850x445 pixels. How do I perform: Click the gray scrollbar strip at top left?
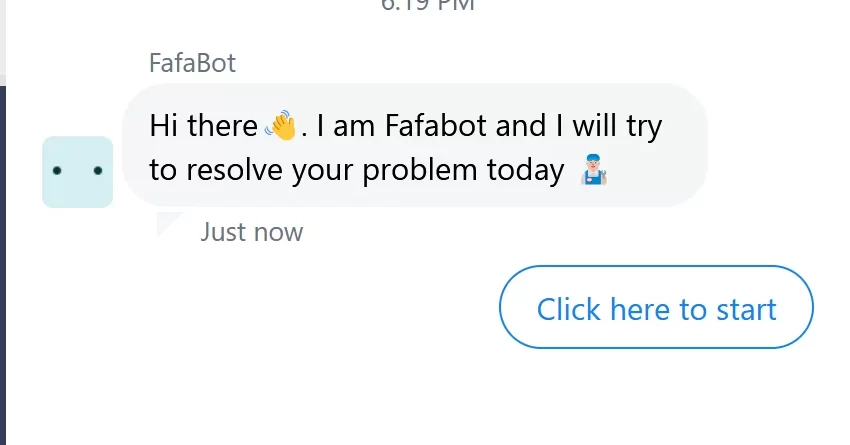3,38
